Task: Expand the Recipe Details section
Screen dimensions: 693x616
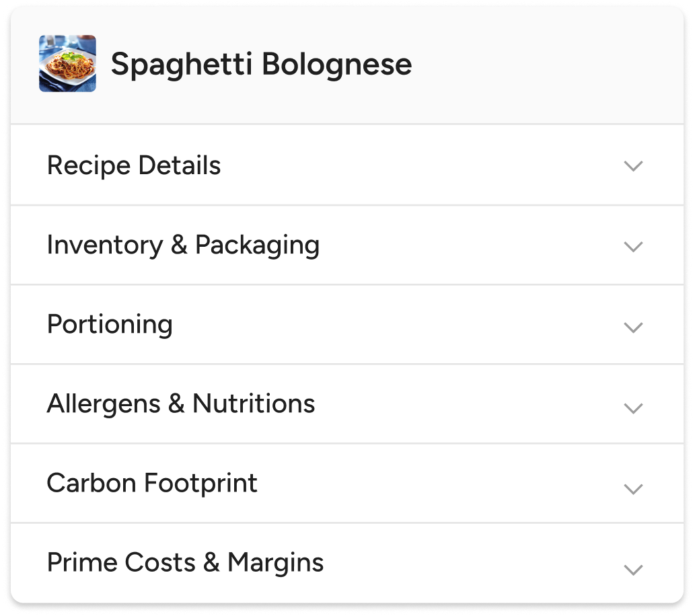Action: point(346,165)
